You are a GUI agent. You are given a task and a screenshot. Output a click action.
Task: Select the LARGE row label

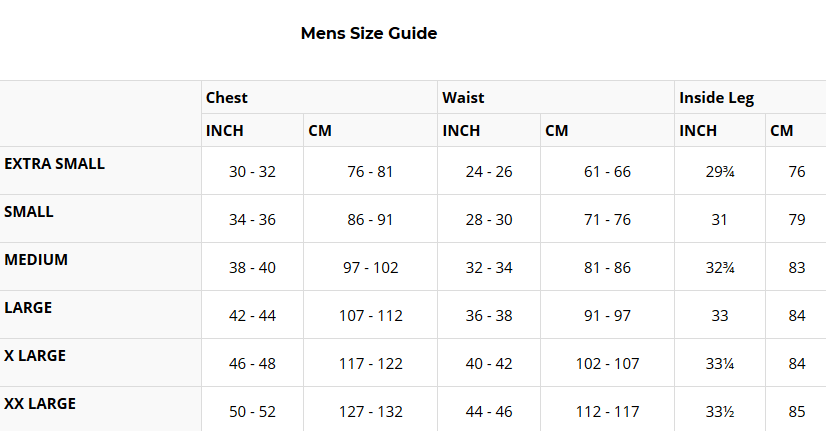pyautogui.click(x=28, y=308)
